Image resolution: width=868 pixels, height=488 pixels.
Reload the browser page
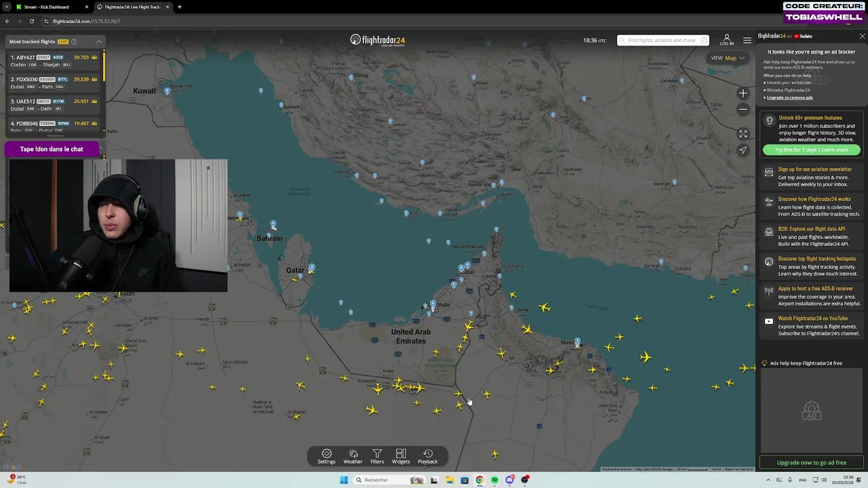[31, 21]
